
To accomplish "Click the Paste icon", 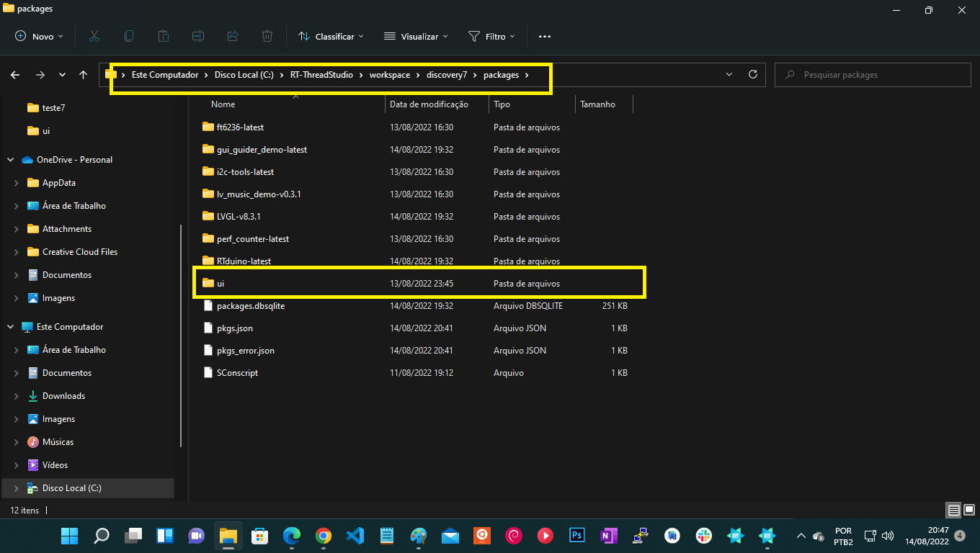I will 164,36.
